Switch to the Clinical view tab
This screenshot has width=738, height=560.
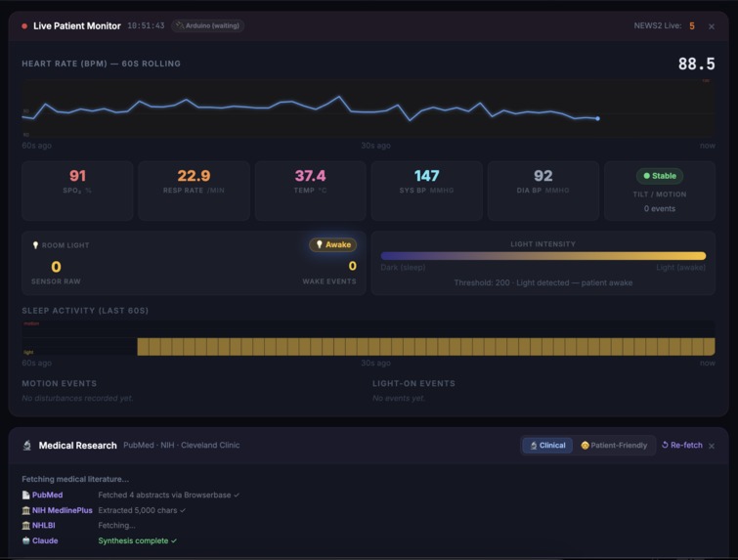tap(547, 446)
